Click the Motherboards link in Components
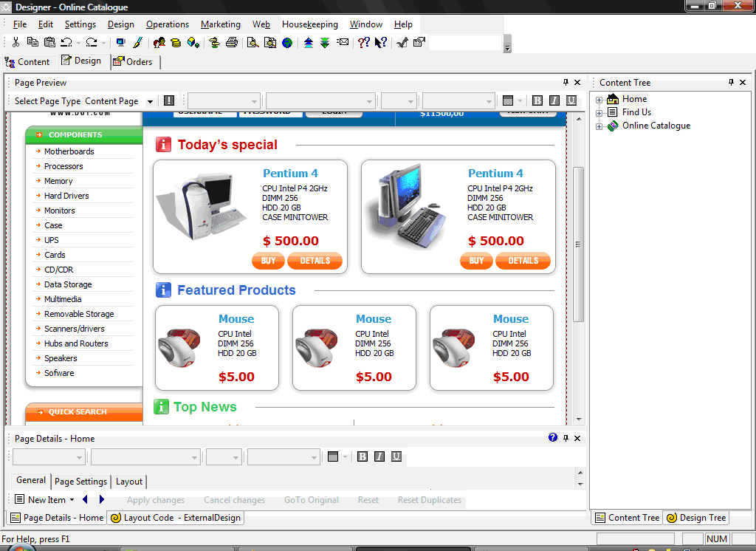Viewport: 756px width, 551px height. pos(69,151)
